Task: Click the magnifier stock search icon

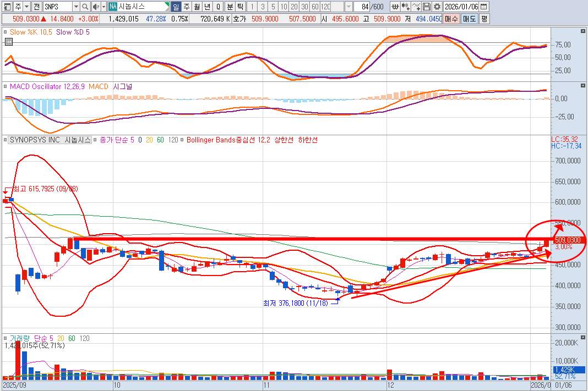Action: (x=85, y=7)
